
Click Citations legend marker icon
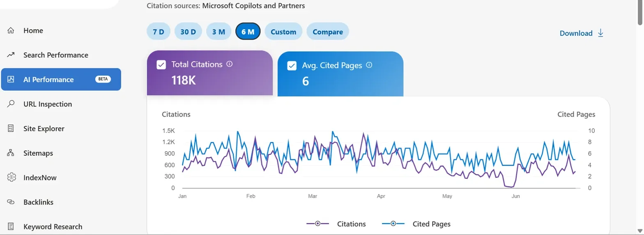click(x=317, y=224)
